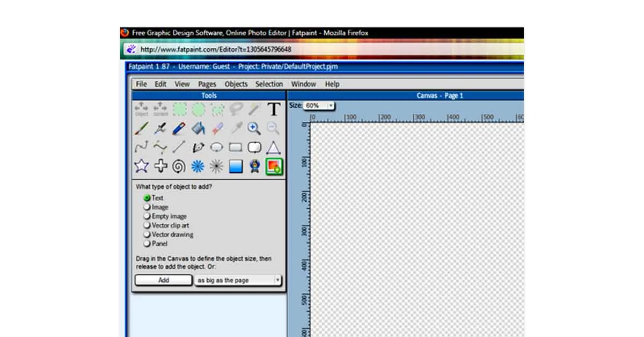Select the Paintbrush tool

(141, 128)
